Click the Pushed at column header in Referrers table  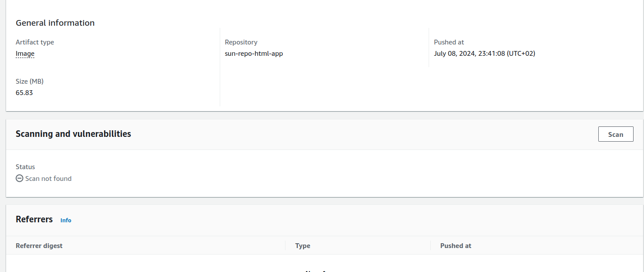tap(456, 246)
